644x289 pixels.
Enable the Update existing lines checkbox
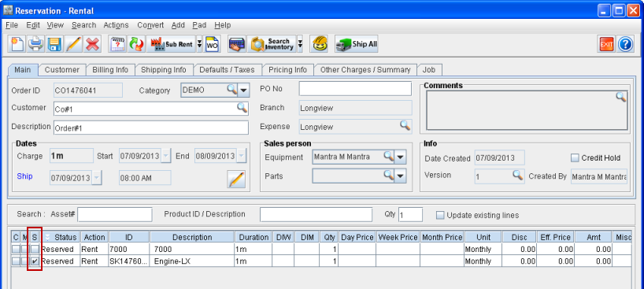[440, 215]
